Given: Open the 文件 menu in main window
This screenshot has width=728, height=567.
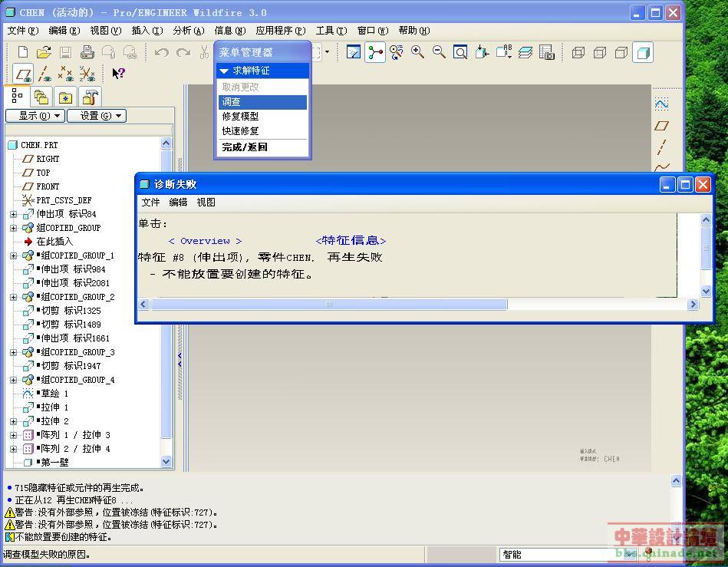Looking at the screenshot, I should click(x=23, y=31).
